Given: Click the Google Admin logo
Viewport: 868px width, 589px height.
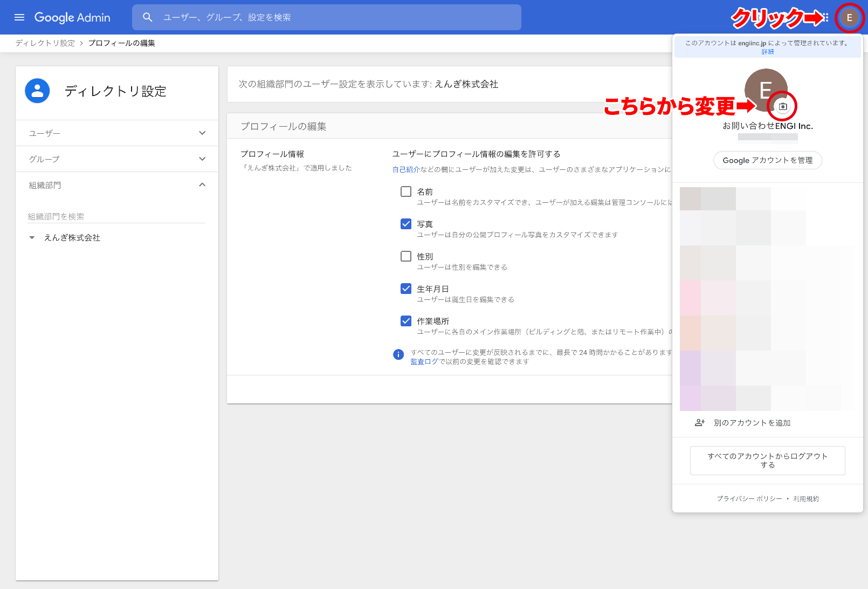Looking at the screenshot, I should tap(72, 17).
